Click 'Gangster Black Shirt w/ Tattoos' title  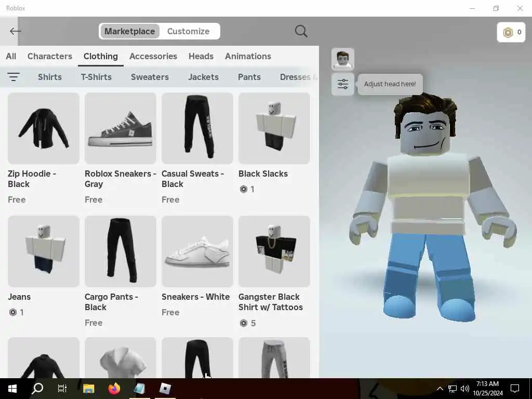[x=271, y=302]
